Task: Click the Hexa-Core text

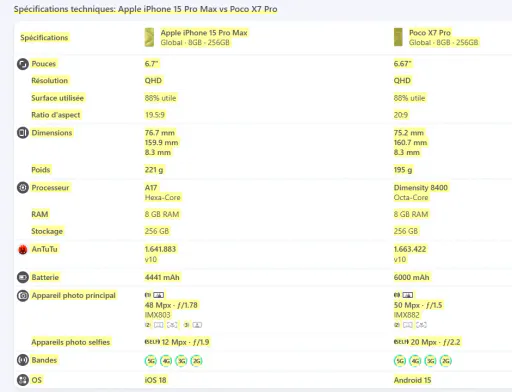Action: [163, 197]
